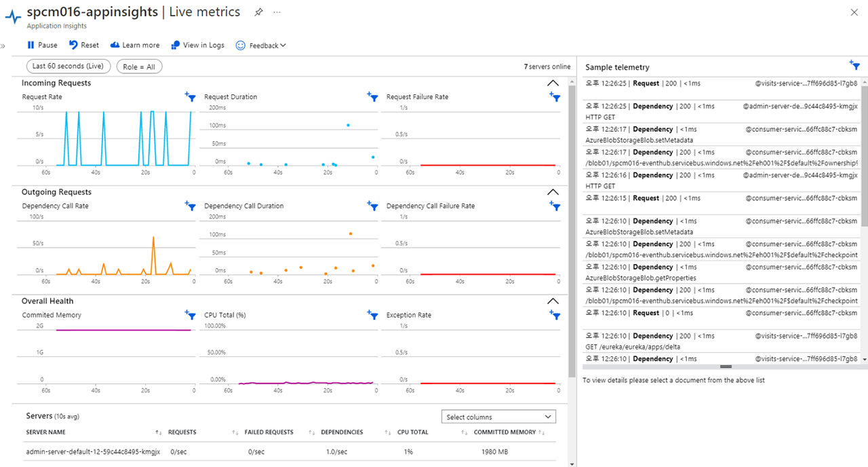The height and width of the screenshot is (467, 868).
Task: Open the GET /eureka/eureka/apps/delta dependency item
Action: tap(722, 341)
